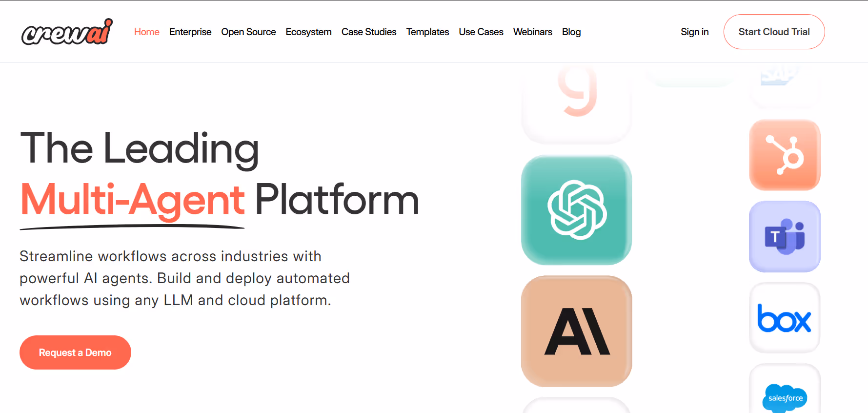
Task: Open the Ecosystem nav link
Action: coord(309,32)
